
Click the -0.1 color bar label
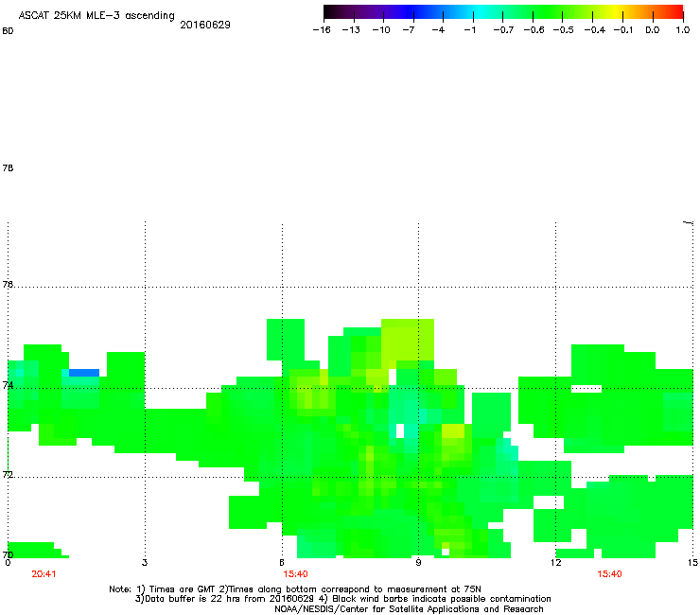click(x=623, y=30)
